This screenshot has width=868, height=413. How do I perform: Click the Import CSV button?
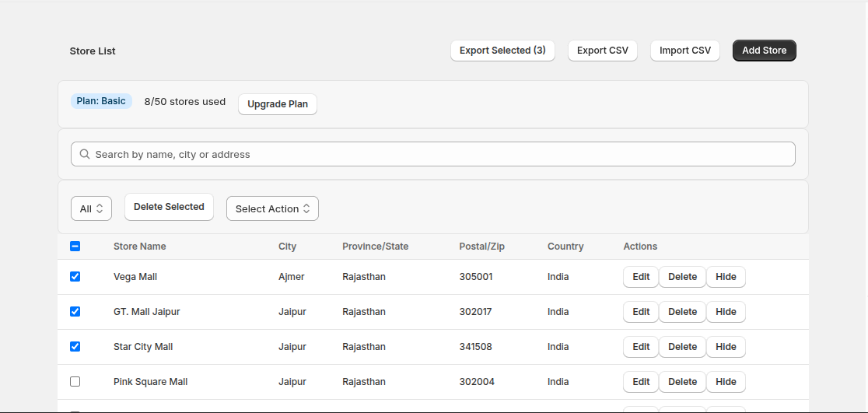click(x=684, y=51)
